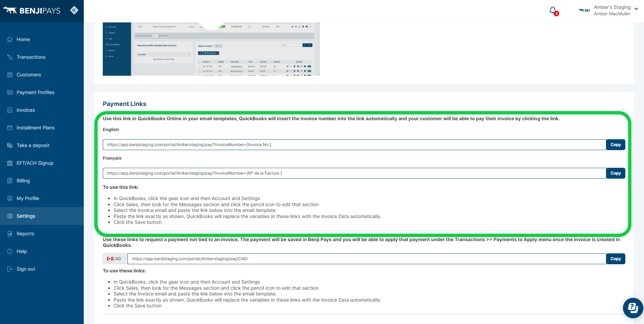Click the Take a deposit icon

click(10, 145)
